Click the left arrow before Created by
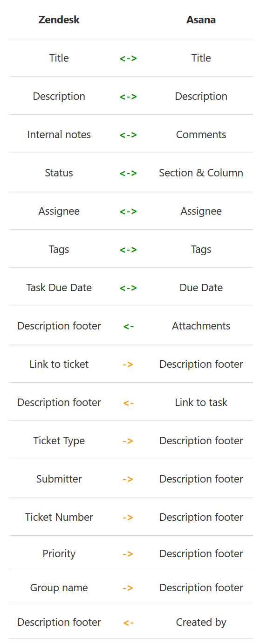The image size is (253, 644). pos(128,623)
